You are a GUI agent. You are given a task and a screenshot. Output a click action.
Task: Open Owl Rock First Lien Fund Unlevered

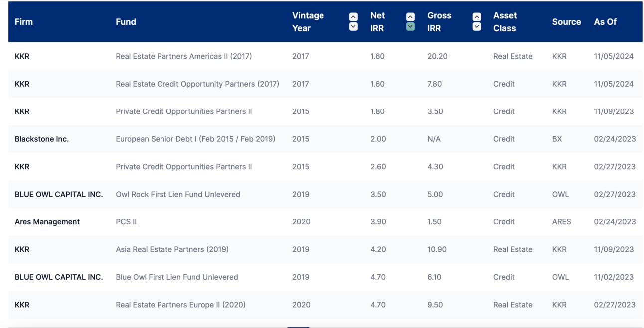(x=178, y=194)
